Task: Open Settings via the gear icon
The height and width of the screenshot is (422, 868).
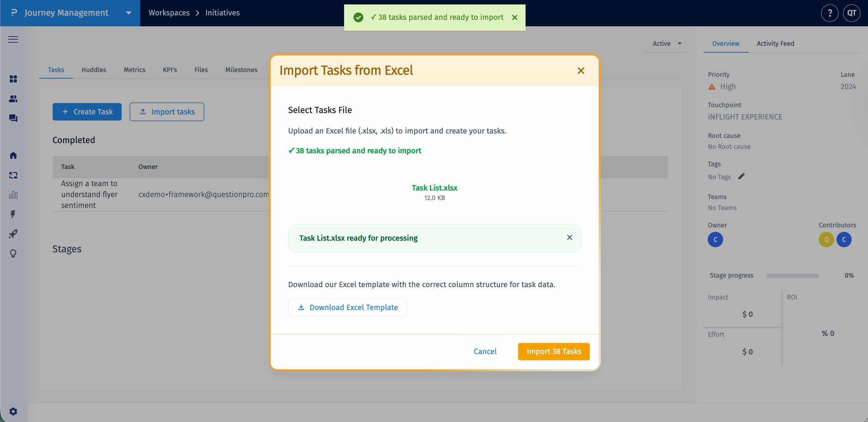Action: coord(13,411)
